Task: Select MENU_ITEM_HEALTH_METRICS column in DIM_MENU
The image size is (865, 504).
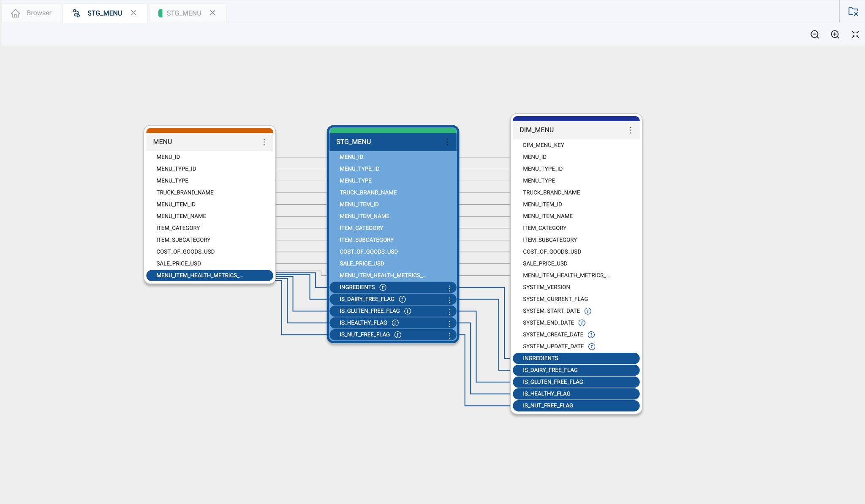Action: (x=576, y=276)
